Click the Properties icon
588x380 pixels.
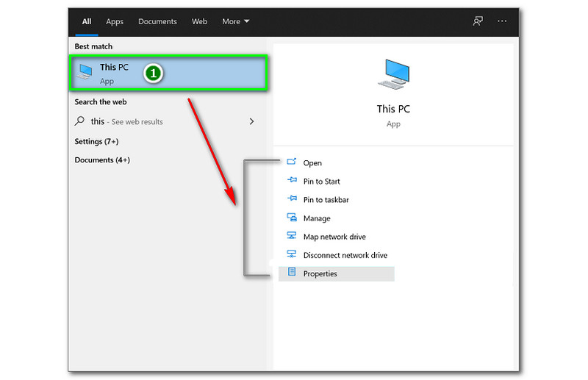pos(291,273)
